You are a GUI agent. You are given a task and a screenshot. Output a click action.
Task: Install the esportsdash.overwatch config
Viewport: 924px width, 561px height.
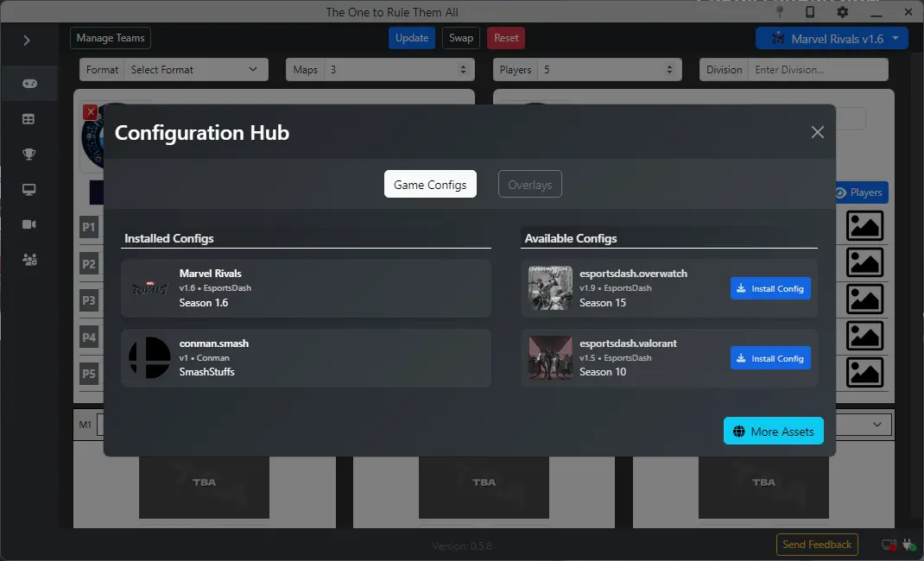pos(769,288)
